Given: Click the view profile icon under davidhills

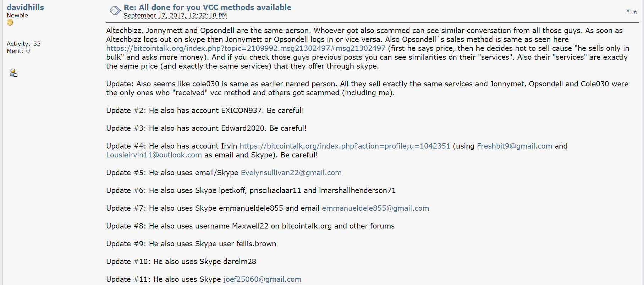Looking at the screenshot, I should click(x=13, y=73).
